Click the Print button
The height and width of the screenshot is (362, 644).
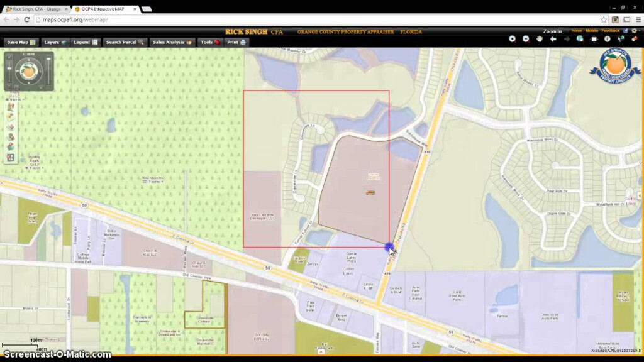(236, 42)
